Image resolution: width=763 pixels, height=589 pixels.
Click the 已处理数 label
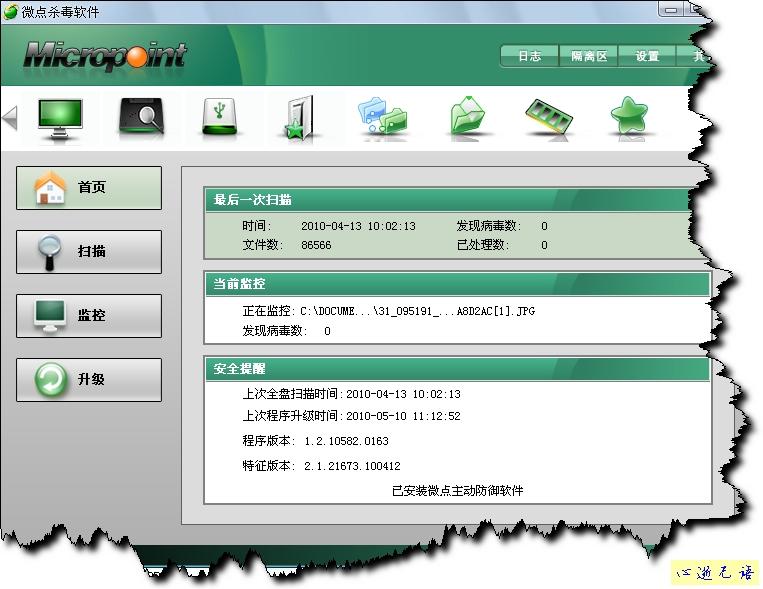482,245
